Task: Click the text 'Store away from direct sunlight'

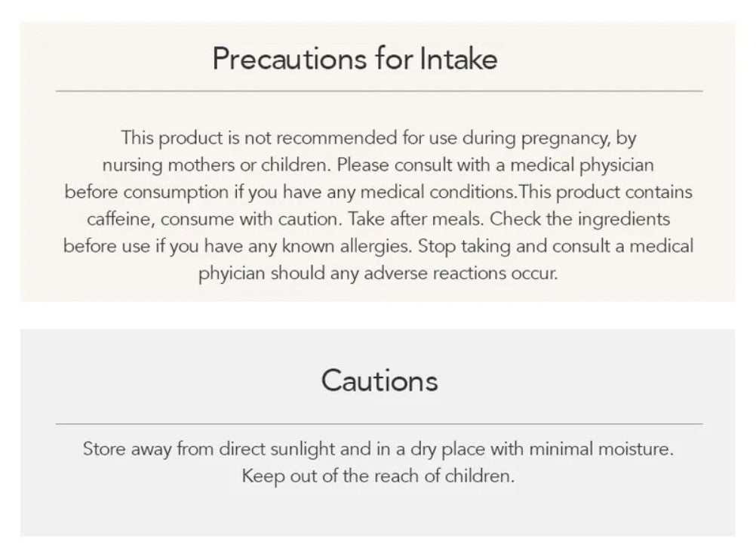Action: [210, 450]
